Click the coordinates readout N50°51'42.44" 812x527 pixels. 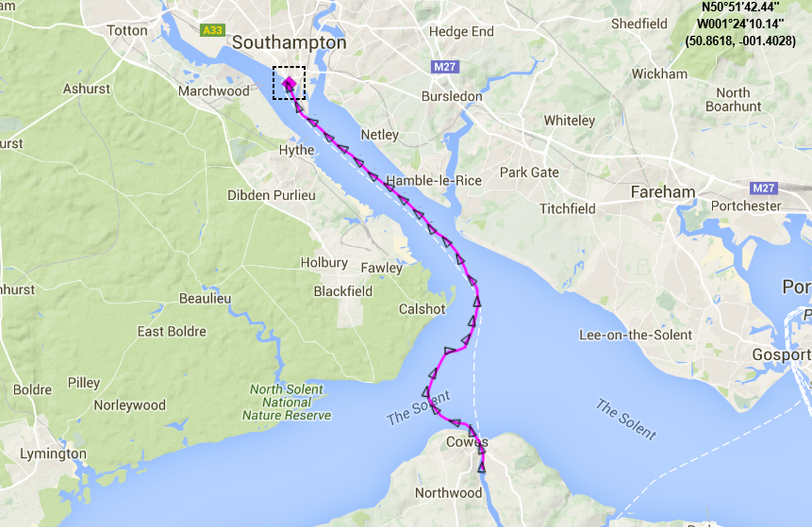point(740,7)
